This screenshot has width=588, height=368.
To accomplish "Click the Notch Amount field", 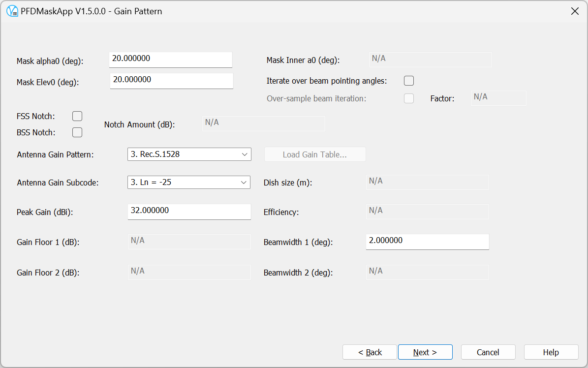I will (x=263, y=123).
